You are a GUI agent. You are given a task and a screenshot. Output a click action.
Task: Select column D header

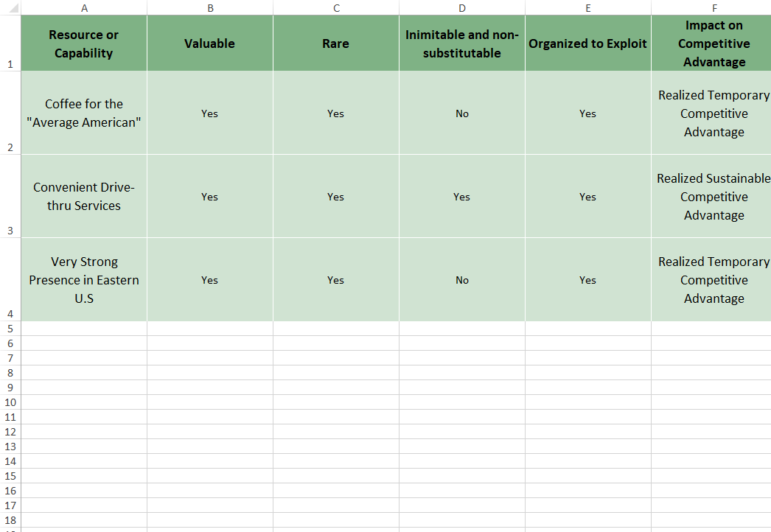pyautogui.click(x=462, y=7)
